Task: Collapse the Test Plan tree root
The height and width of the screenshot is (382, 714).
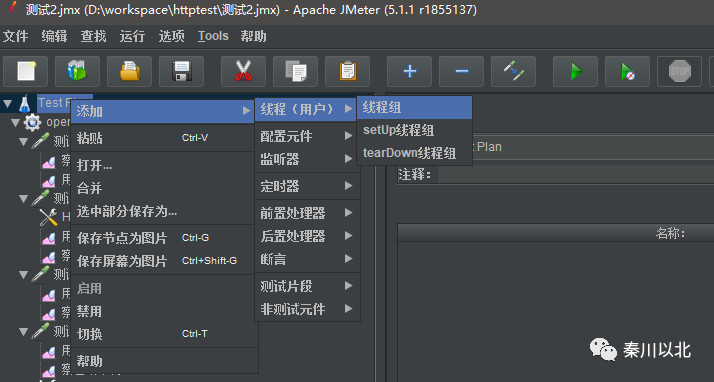Action: click(x=7, y=104)
